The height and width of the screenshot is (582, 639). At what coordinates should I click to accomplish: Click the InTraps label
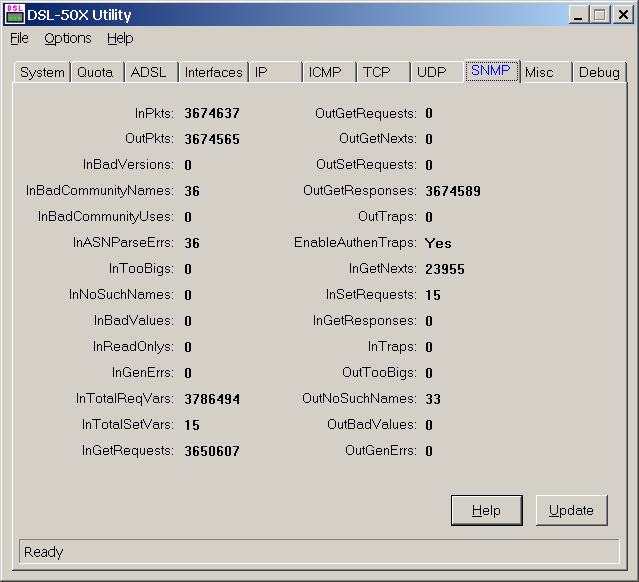pos(392,347)
